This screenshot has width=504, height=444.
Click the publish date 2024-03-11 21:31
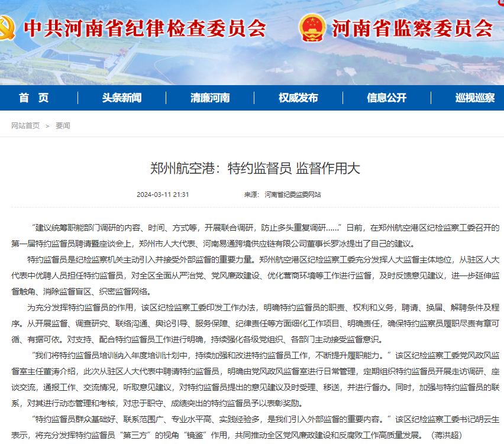tap(163, 195)
